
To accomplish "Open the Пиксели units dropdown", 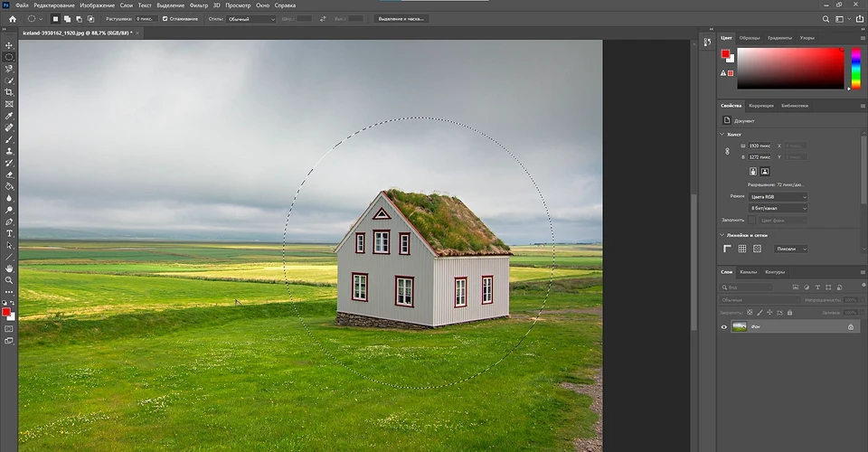I will click(x=791, y=249).
